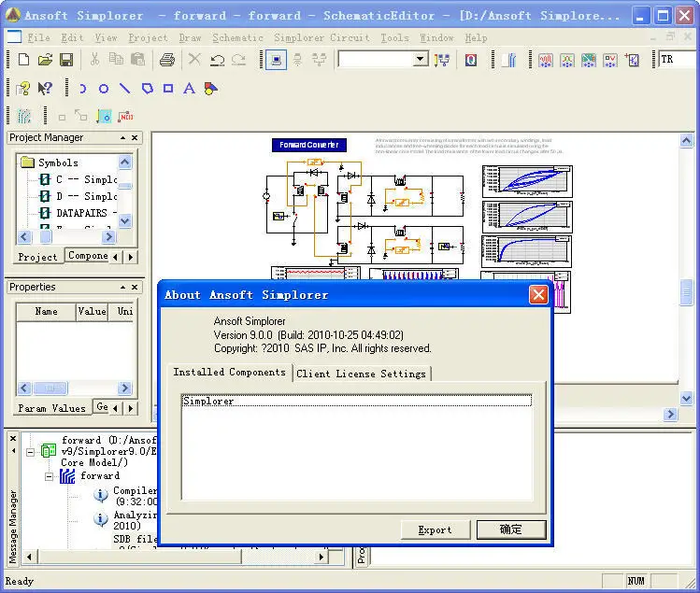
Task: Click the Properties horizontal scrollbar thumb
Action: tap(50, 388)
